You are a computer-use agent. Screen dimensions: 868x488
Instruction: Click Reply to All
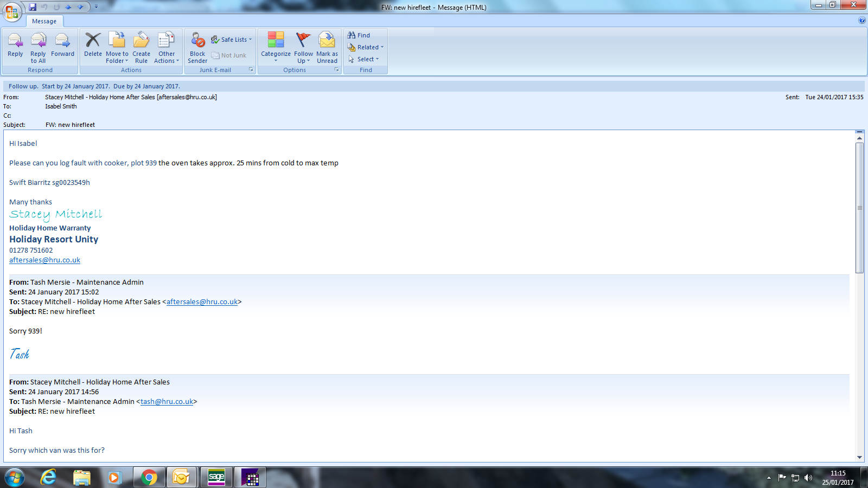click(x=38, y=48)
